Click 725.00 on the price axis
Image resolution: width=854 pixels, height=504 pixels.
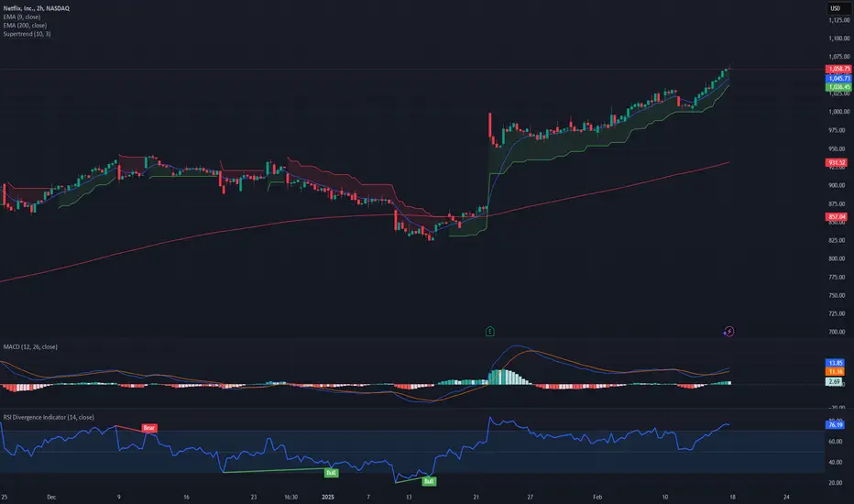tap(838, 313)
